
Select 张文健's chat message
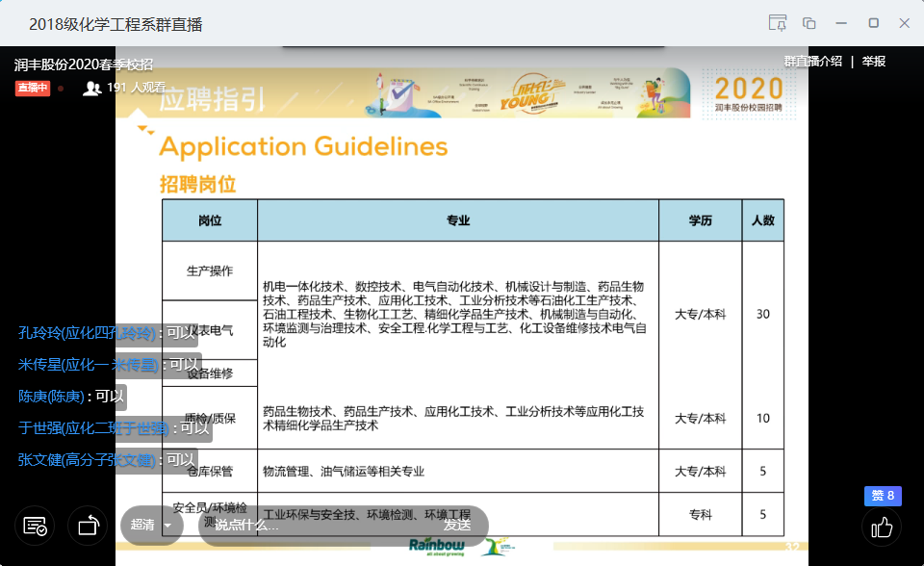[x=107, y=460]
